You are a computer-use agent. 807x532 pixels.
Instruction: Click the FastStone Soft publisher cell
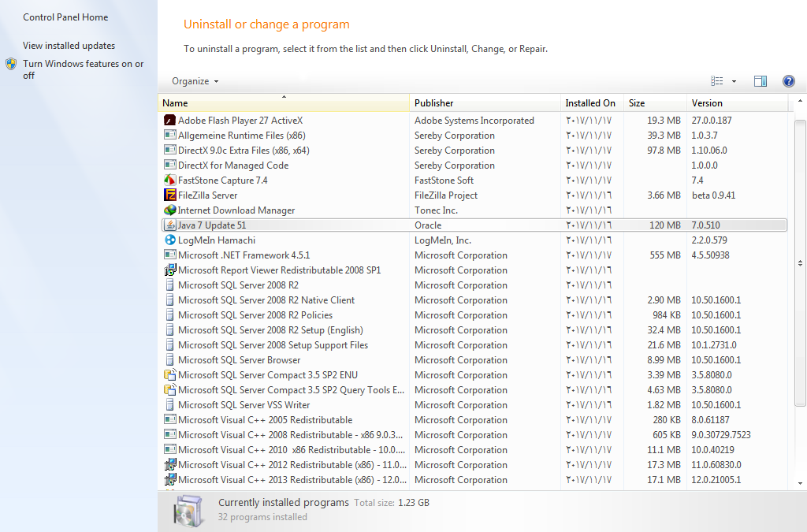[444, 180]
